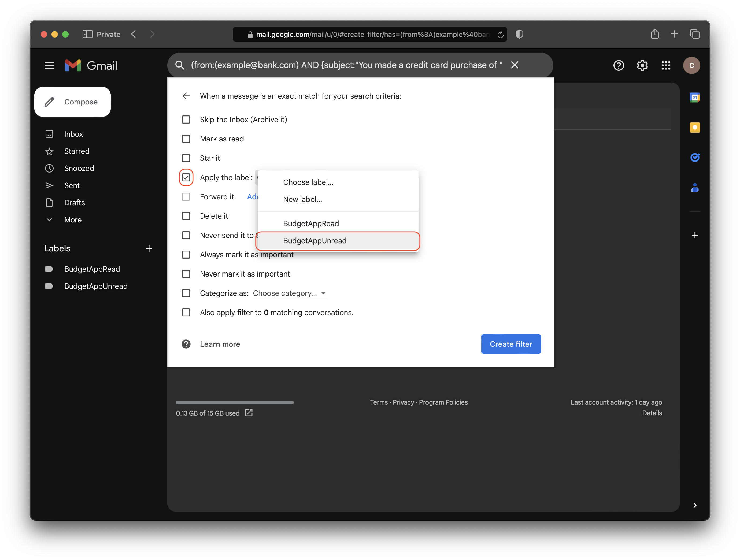Open the Learn more link

click(x=220, y=344)
